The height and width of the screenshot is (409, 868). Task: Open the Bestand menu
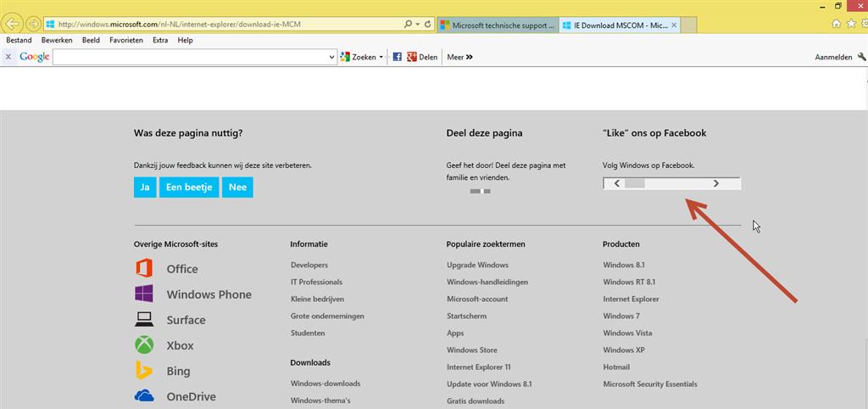pyautogui.click(x=19, y=41)
